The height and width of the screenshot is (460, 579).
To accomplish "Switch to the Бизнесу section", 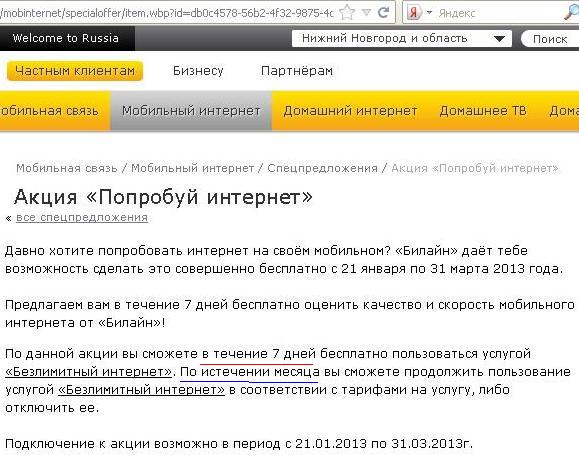I will (198, 71).
